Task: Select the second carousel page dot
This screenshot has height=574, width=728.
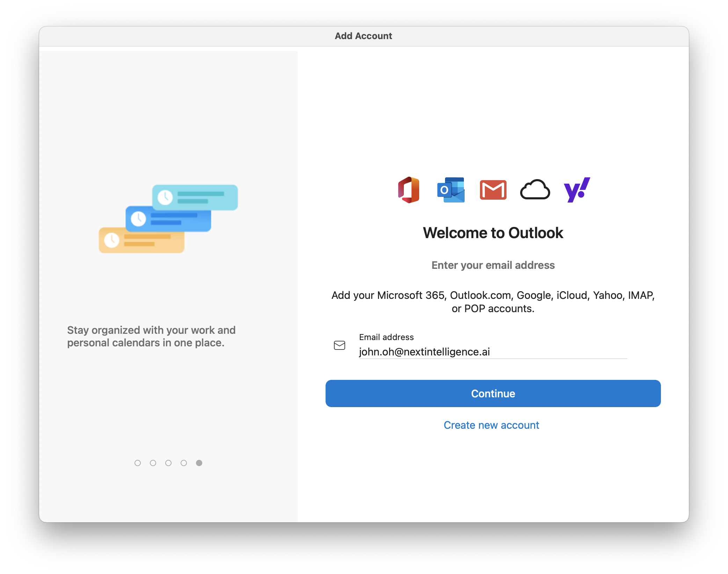Action: pyautogui.click(x=153, y=463)
